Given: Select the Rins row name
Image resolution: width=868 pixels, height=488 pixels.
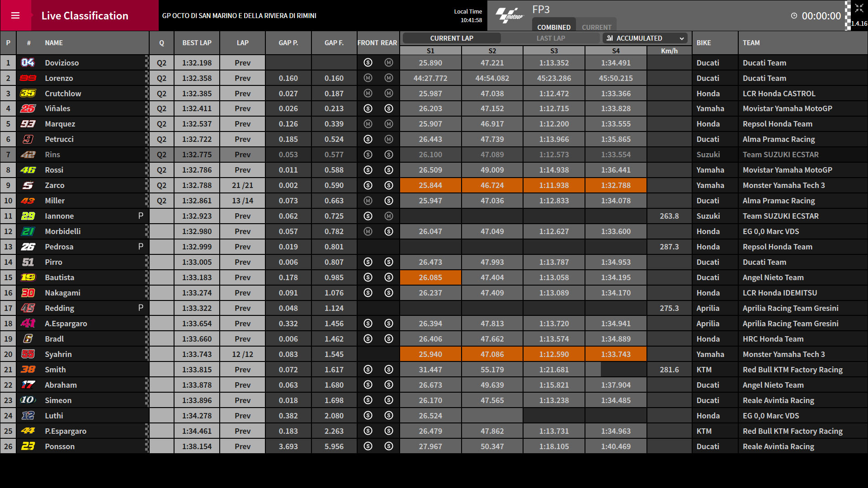Looking at the screenshot, I should 52,155.
